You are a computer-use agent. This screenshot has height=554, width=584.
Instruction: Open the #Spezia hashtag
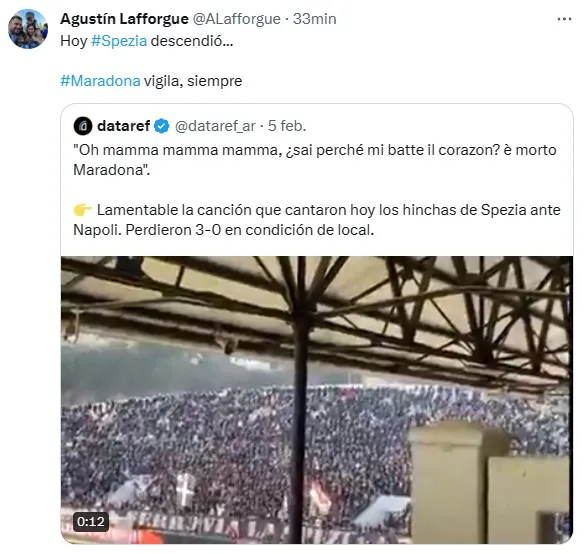tap(119, 41)
